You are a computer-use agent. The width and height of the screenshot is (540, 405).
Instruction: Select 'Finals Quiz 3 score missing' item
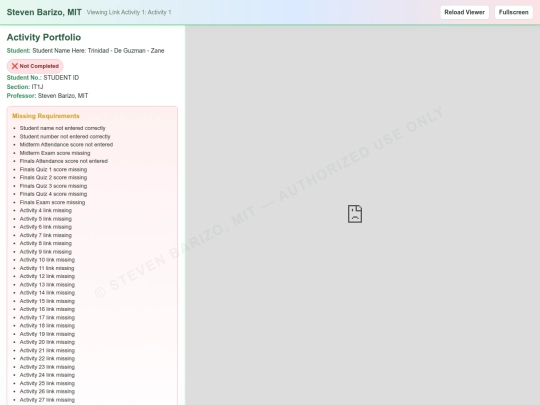click(53, 186)
